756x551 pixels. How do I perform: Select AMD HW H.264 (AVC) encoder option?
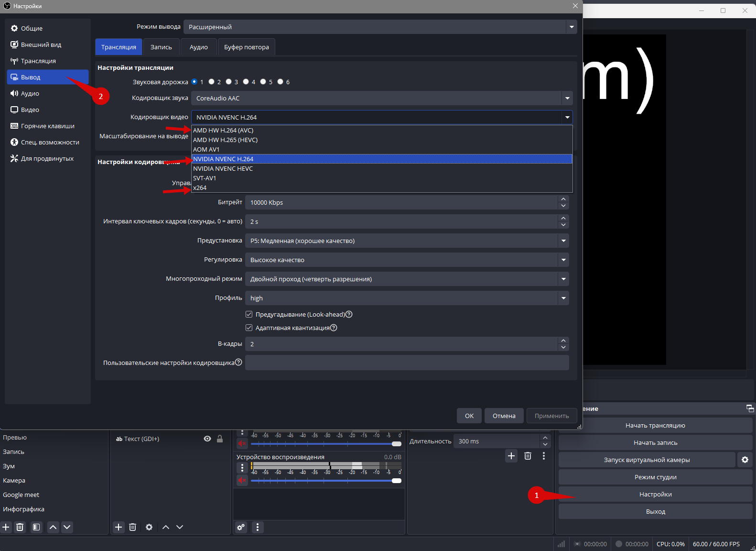[382, 130]
